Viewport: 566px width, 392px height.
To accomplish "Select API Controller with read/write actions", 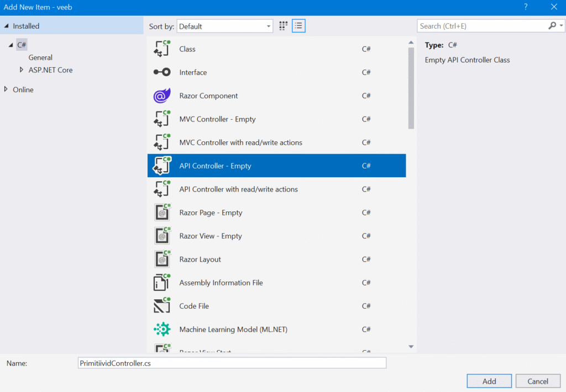I will (x=238, y=189).
